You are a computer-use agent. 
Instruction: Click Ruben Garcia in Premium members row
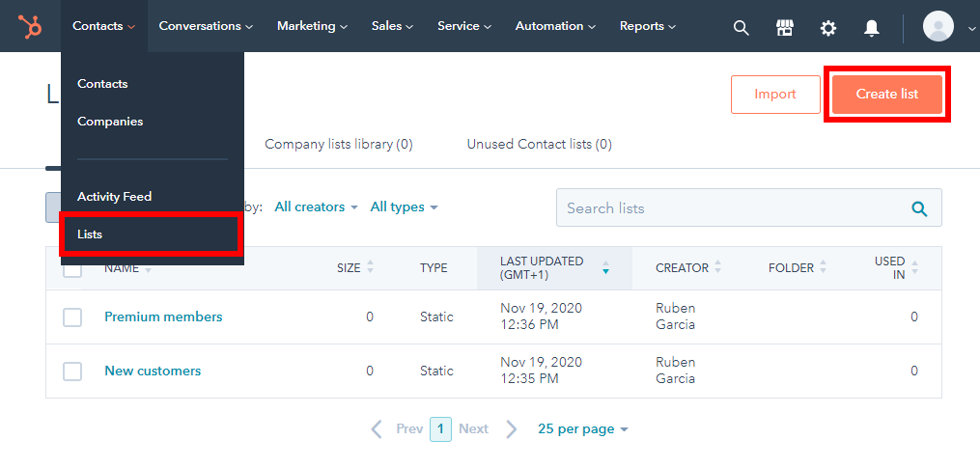coord(675,317)
